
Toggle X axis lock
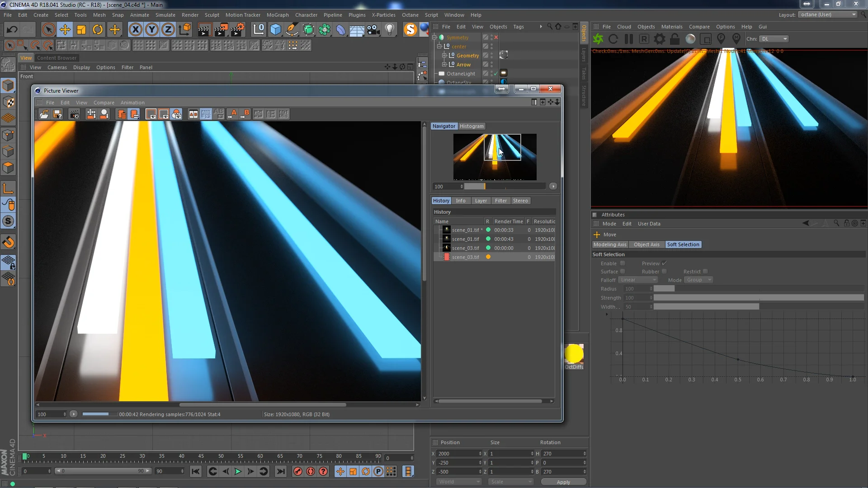[x=135, y=30]
